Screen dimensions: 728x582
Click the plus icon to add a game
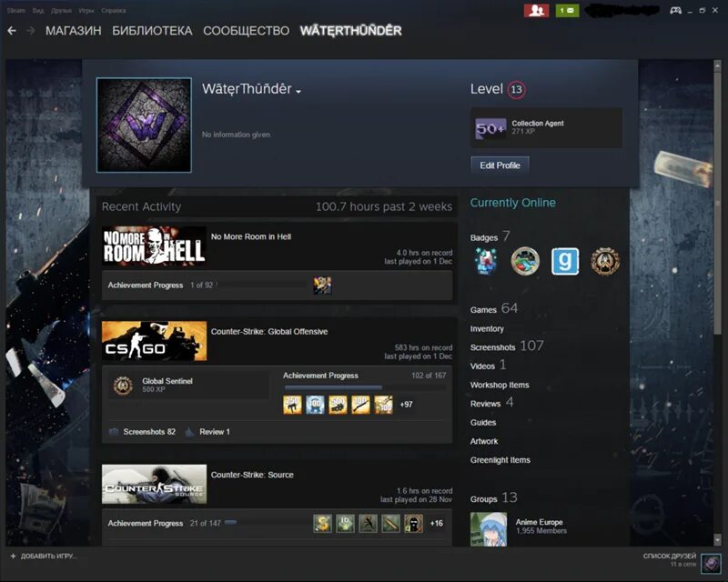(13, 556)
